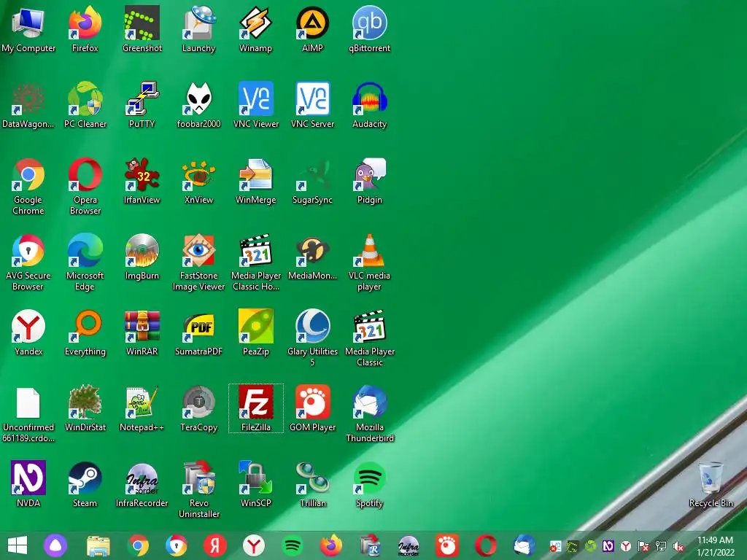Image resolution: width=747 pixels, height=560 pixels.
Task: Open the taskbar clock showing 11:49 AM
Action: click(x=715, y=545)
